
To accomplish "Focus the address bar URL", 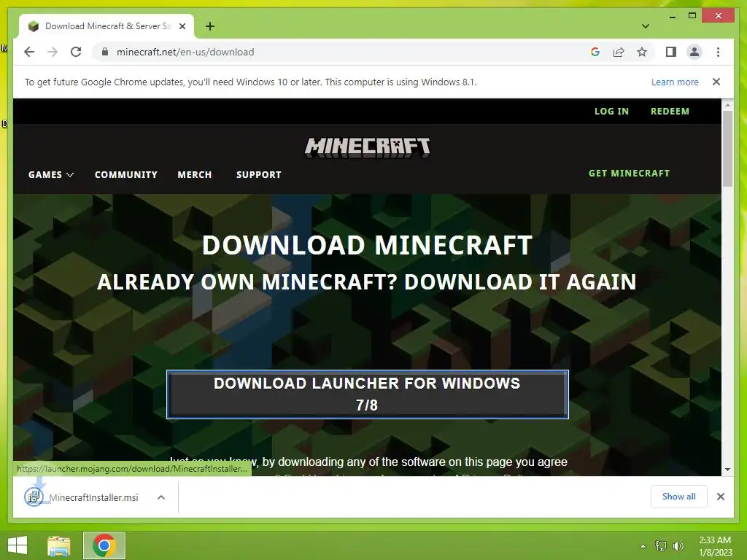I will click(185, 52).
